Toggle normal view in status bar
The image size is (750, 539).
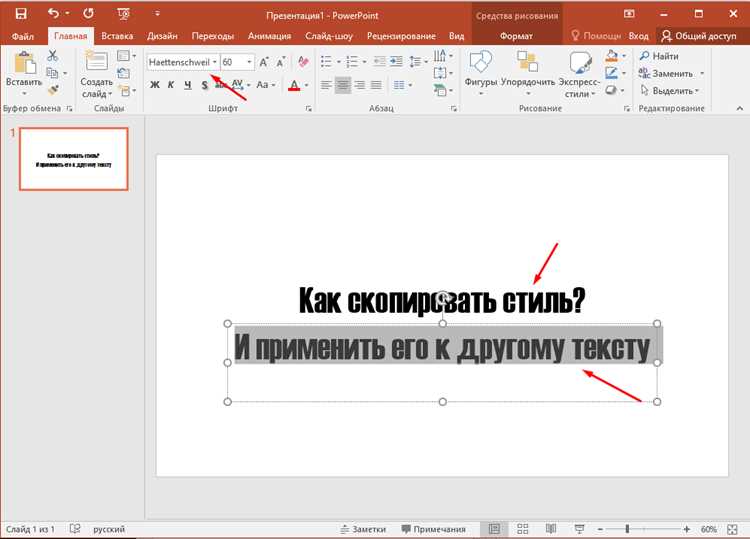click(x=494, y=528)
